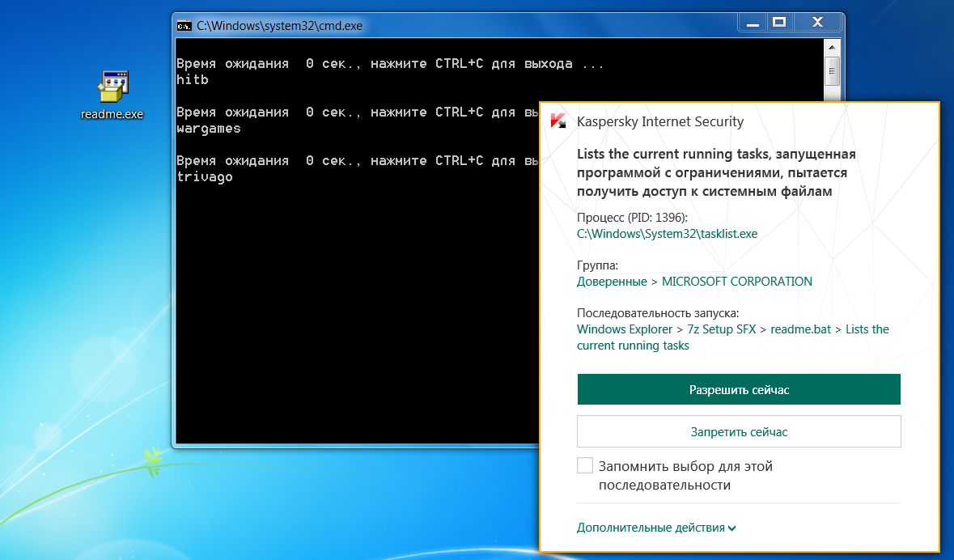Click the 'hitb' output line in cmd

[x=193, y=80]
